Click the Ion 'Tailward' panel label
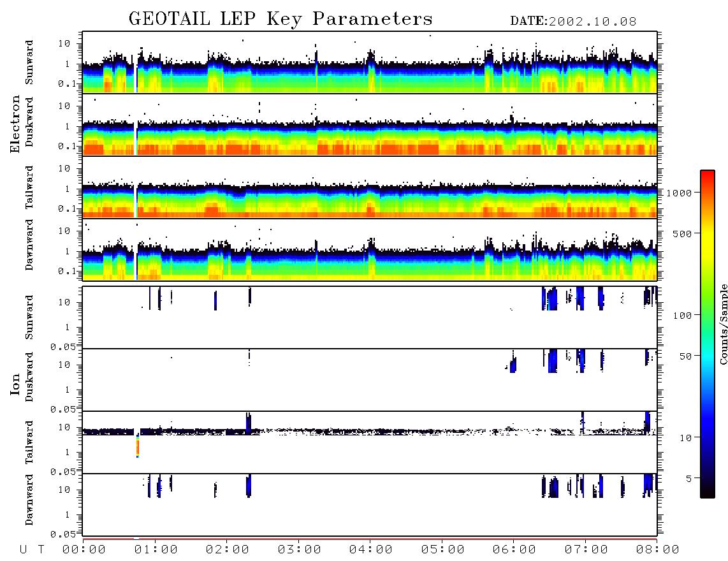The height and width of the screenshot is (561, 728). tap(29, 442)
